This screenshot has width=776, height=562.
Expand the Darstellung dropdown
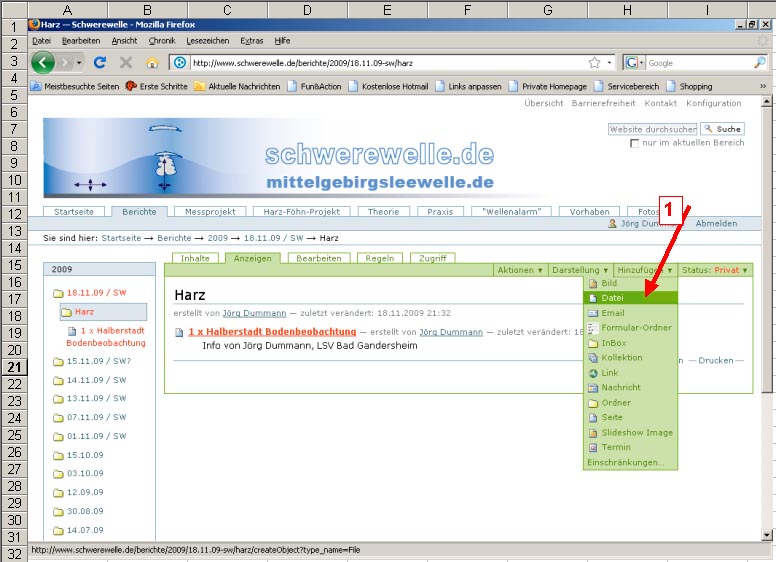(x=580, y=270)
